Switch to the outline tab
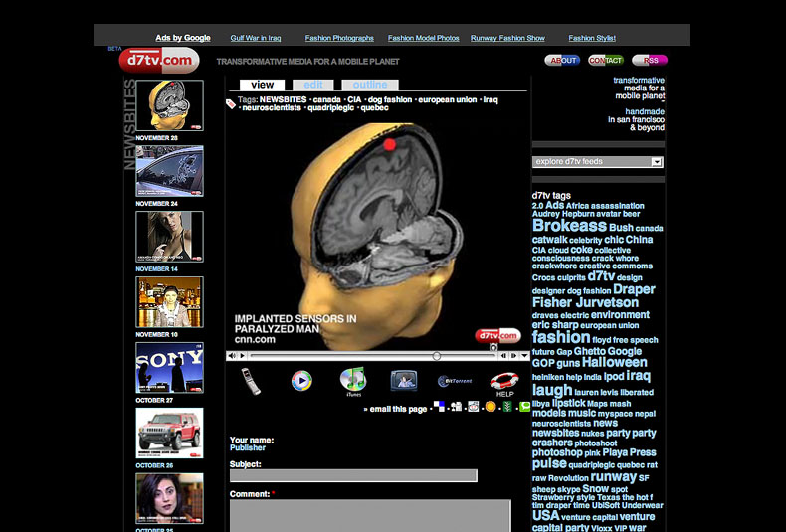Screen dimensions: 786x532 pos(370,85)
